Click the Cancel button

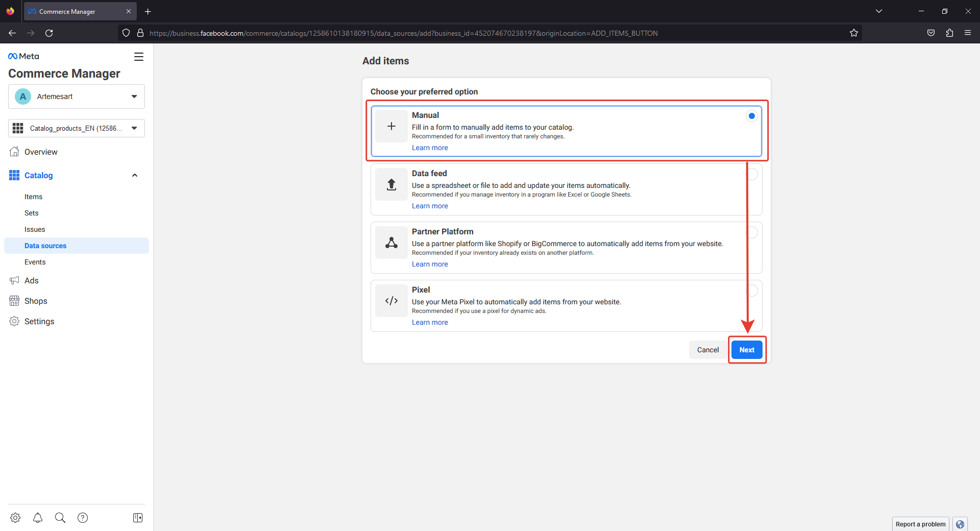[x=708, y=350]
